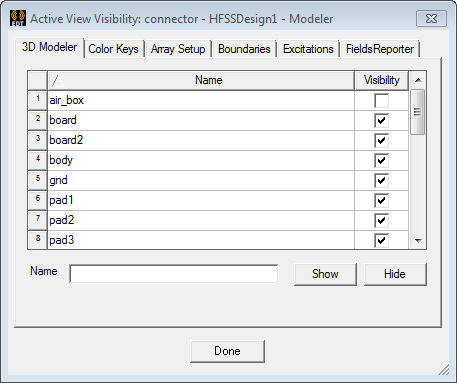The image size is (457, 383).
Task: Select the body name cell
Action: (x=201, y=160)
